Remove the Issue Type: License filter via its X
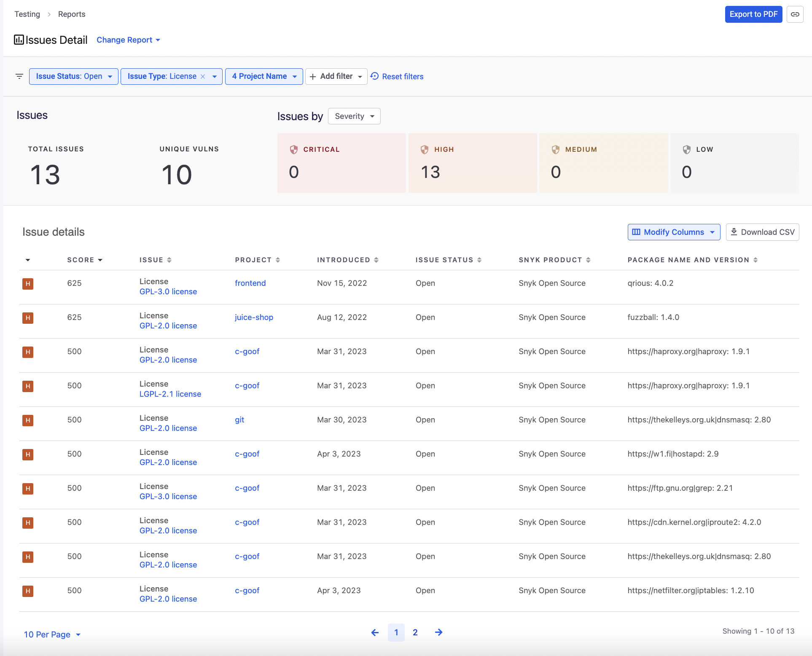 [203, 76]
